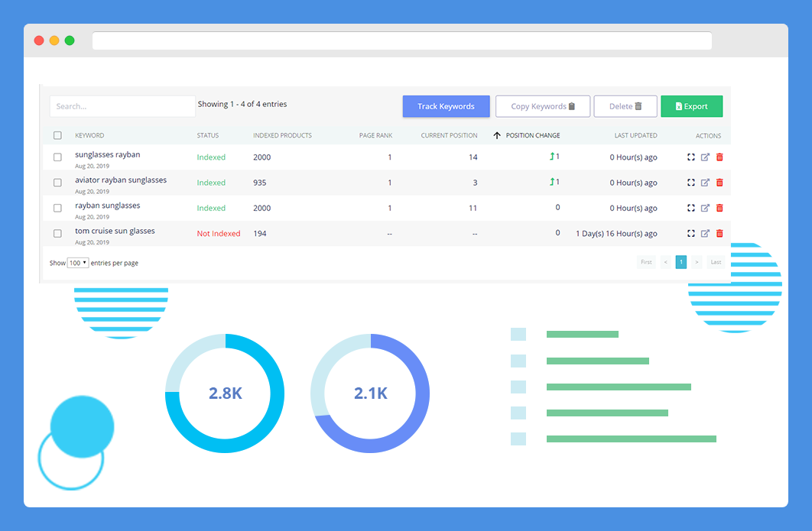Open the entries per page dropdown

(78, 262)
